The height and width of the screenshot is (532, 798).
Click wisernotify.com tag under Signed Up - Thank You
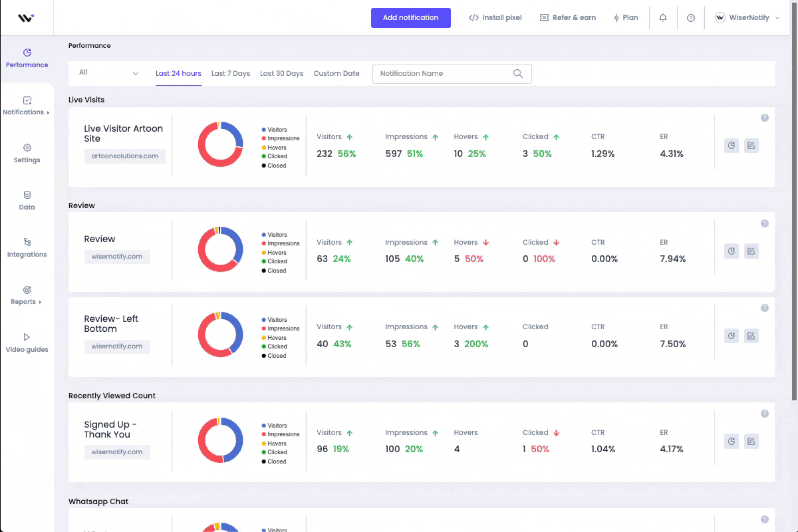[x=117, y=452]
